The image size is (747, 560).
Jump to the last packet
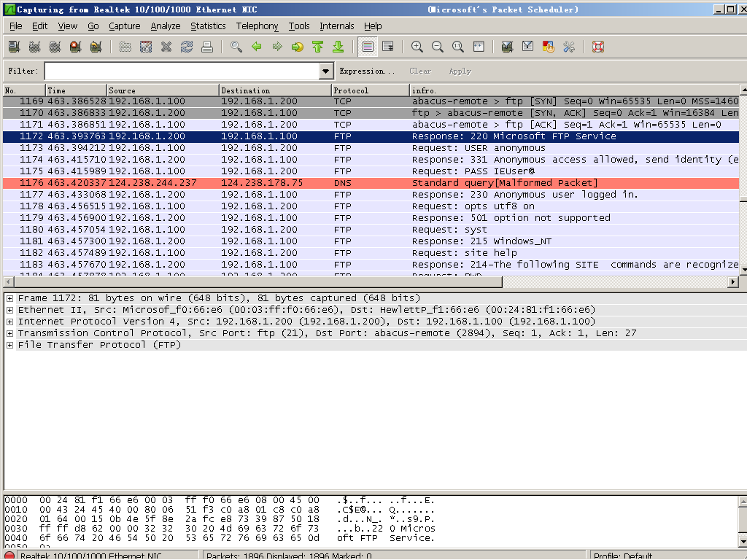tap(338, 47)
